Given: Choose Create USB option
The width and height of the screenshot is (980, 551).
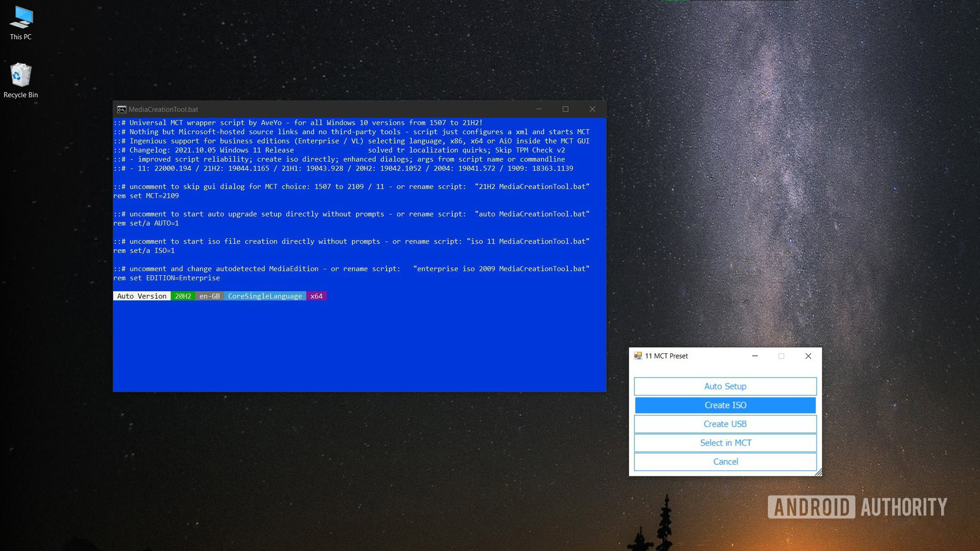Looking at the screenshot, I should (x=725, y=424).
